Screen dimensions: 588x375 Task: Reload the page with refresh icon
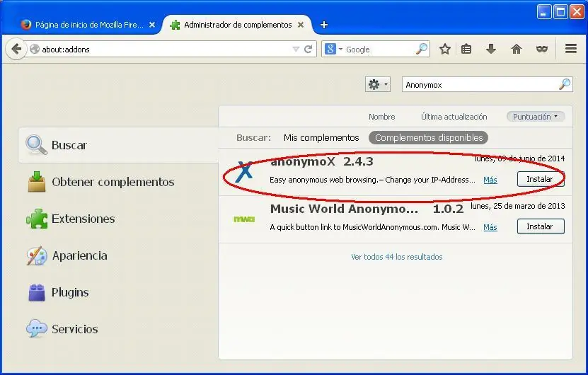(x=308, y=49)
